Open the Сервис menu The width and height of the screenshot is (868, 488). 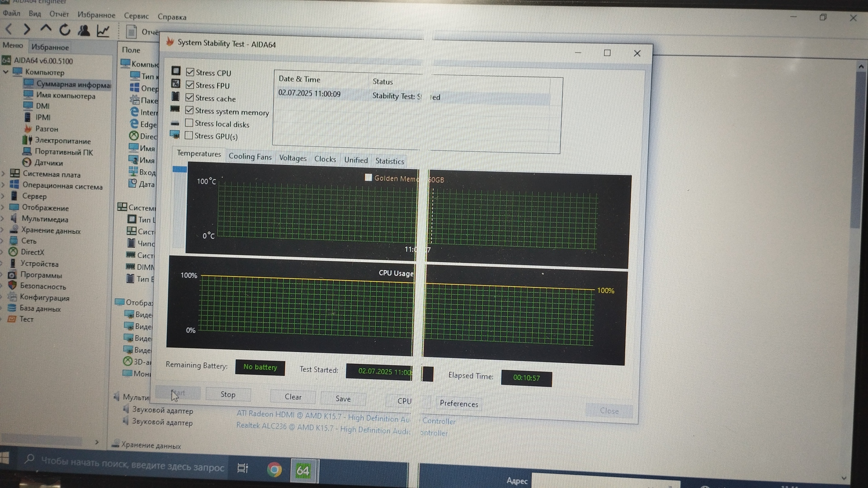tap(136, 16)
